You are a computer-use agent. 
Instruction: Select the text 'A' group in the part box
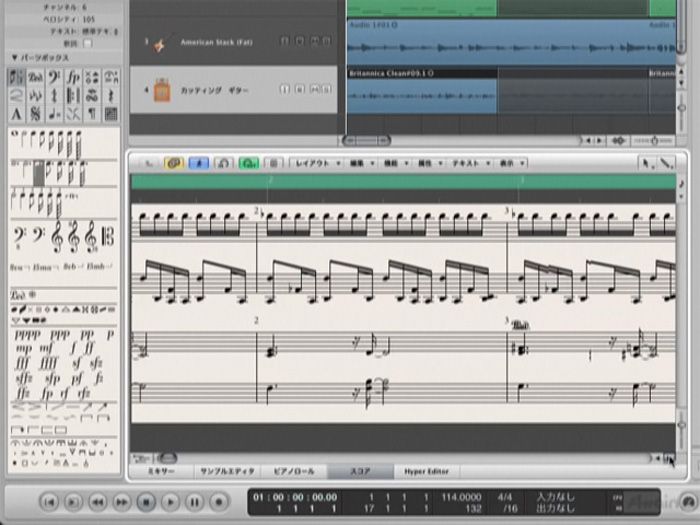[18, 114]
